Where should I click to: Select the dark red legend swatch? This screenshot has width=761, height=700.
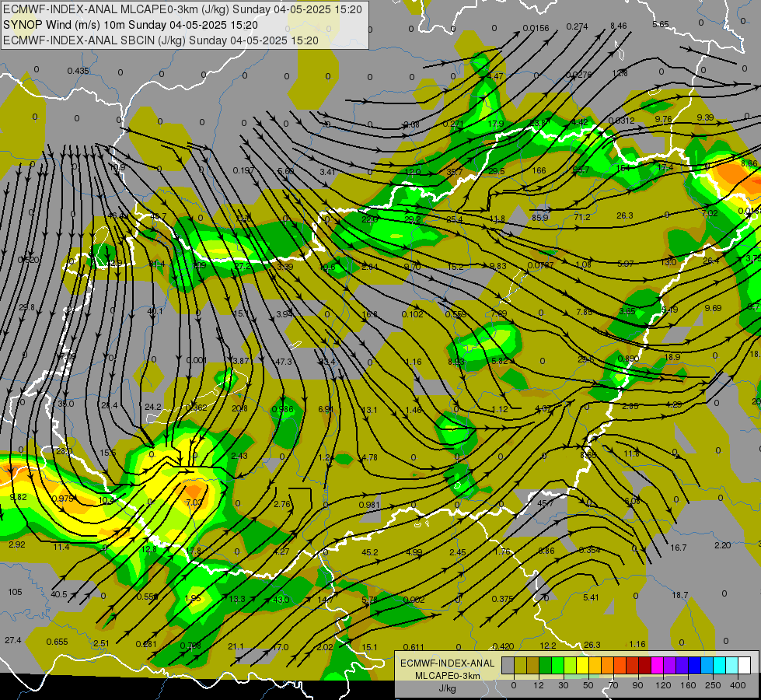click(644, 665)
